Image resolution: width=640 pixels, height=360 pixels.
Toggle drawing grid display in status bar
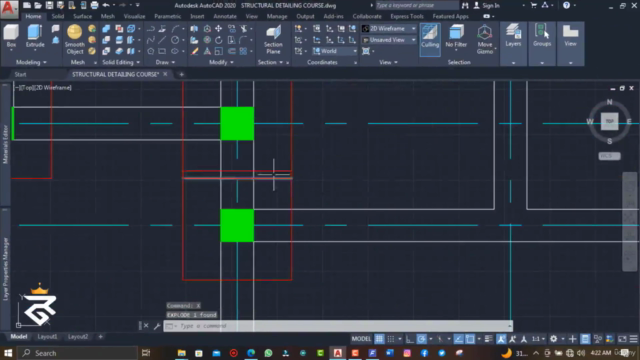[x=379, y=339]
